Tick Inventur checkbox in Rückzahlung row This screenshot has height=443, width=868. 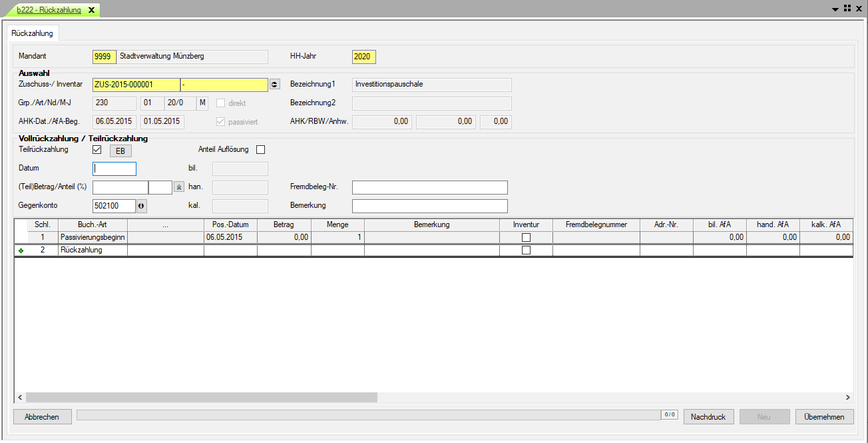[526, 250]
